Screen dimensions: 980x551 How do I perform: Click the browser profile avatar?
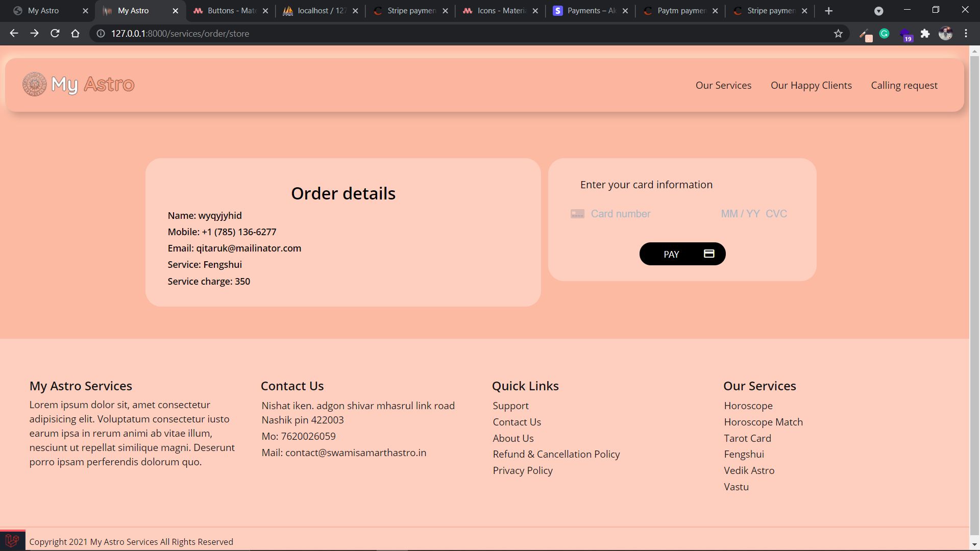[x=945, y=34]
